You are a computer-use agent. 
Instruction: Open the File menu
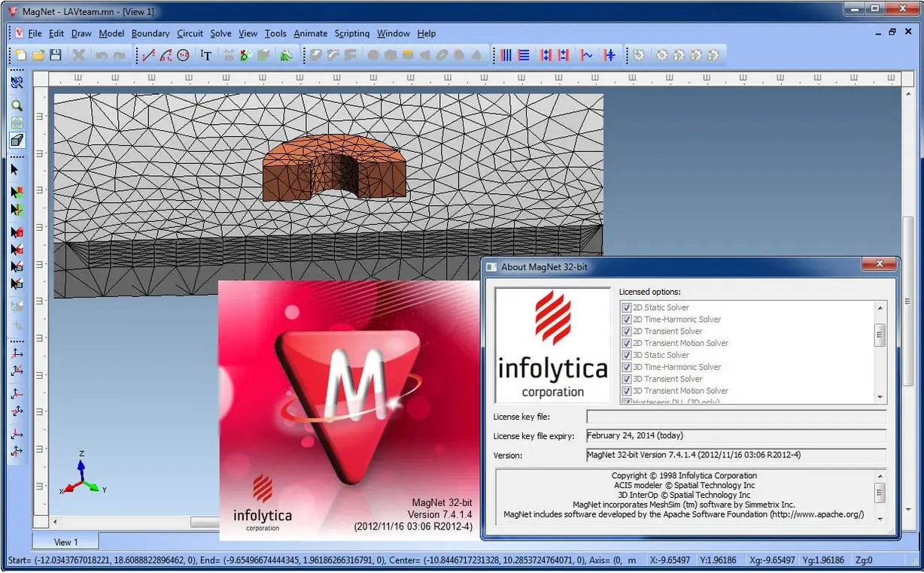(35, 33)
